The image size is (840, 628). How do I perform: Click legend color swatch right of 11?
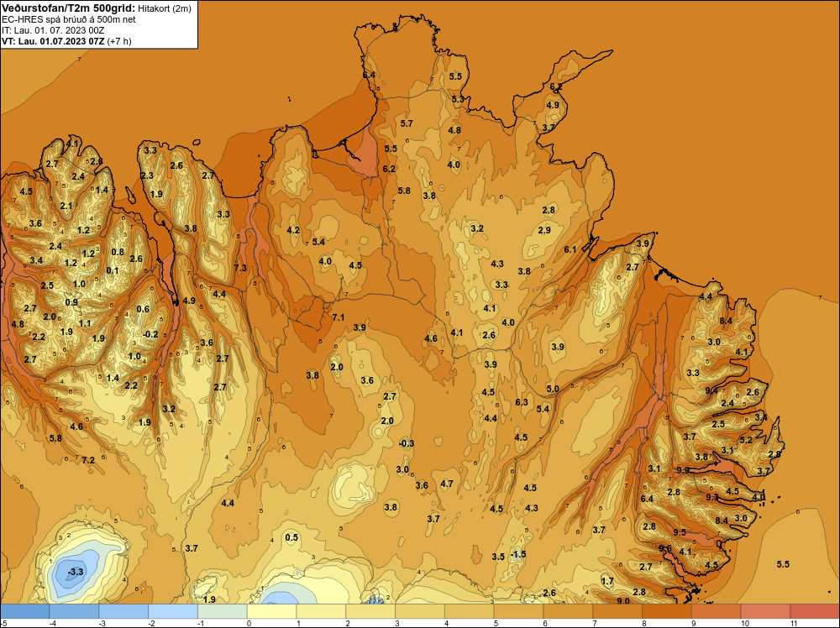click(x=815, y=611)
